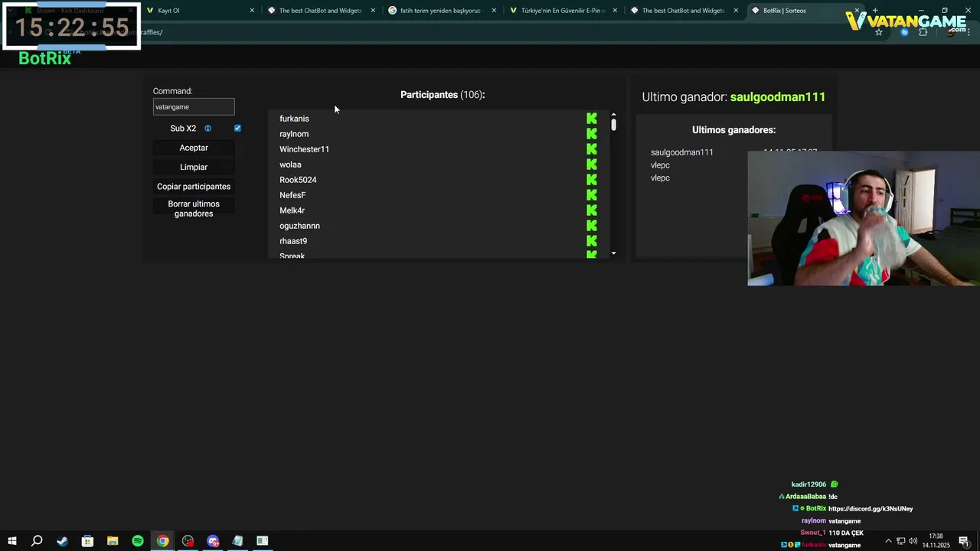This screenshot has width=980, height=551.
Task: Click the Kick icon beside raylnom
Action: click(592, 134)
